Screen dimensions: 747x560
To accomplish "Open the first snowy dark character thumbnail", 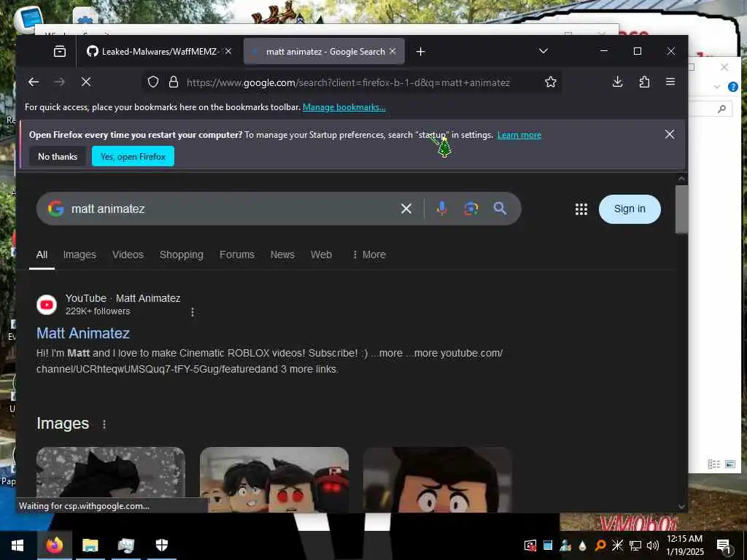I will pyautogui.click(x=111, y=480).
